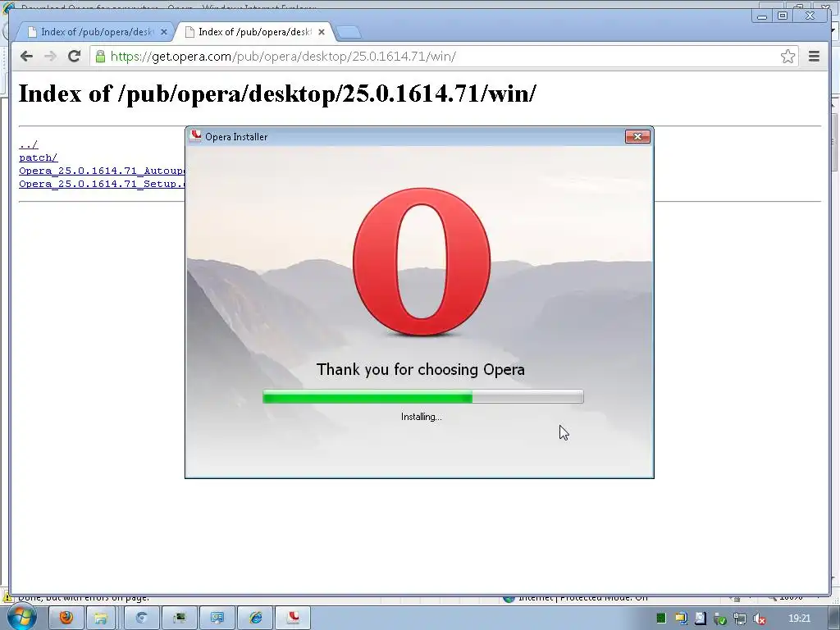Click the network tray icon
Viewport: 840px width, 630px height.
coord(740,619)
